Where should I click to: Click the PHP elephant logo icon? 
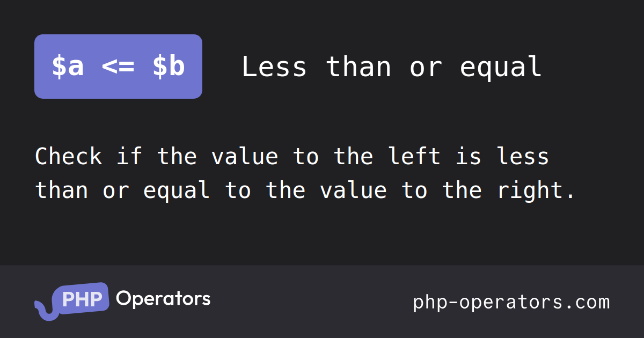[72, 301]
